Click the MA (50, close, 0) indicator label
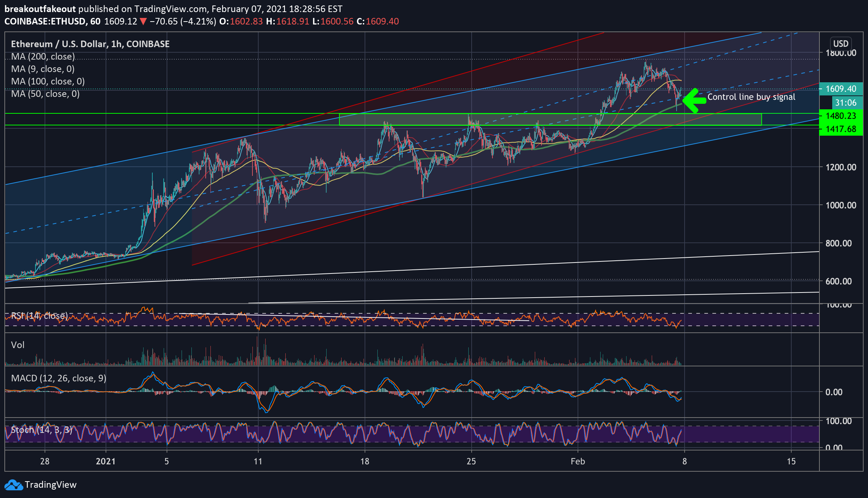 [45, 94]
